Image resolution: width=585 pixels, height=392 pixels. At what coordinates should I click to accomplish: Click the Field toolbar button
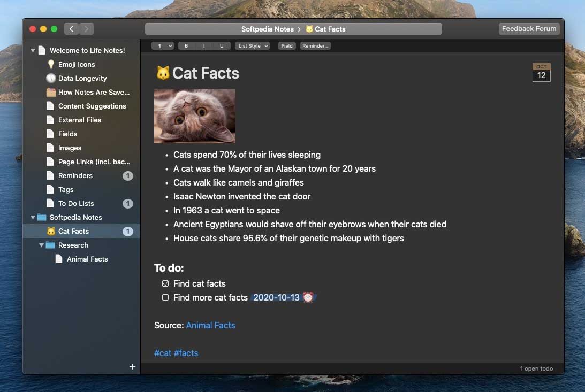(x=287, y=46)
